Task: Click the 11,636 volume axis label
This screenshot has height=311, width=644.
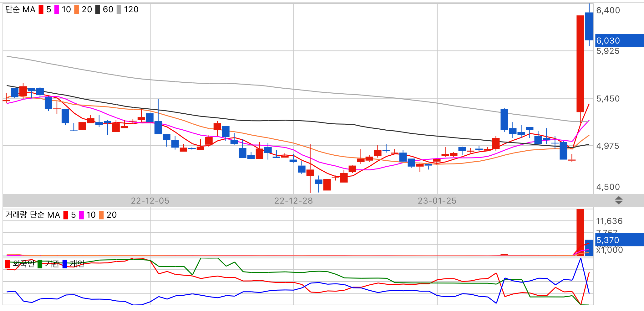Action: (609, 221)
